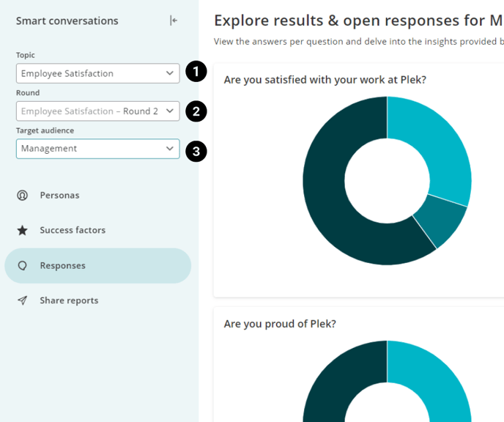
Task: Open Share reports section
Action: (x=97, y=300)
